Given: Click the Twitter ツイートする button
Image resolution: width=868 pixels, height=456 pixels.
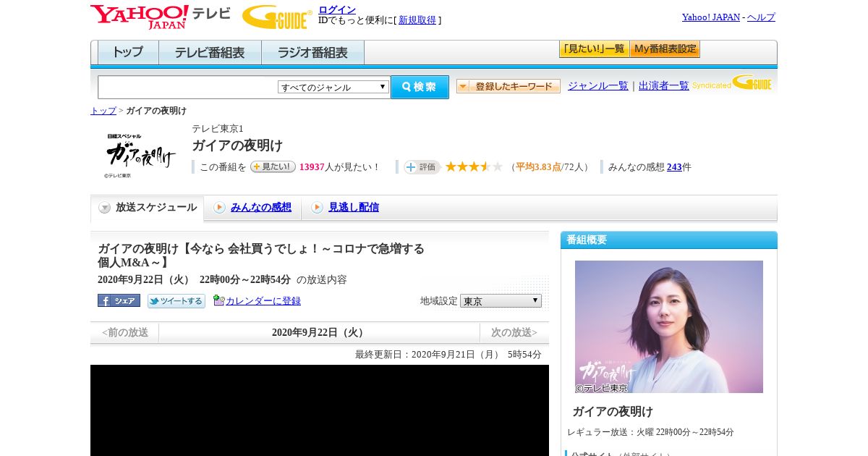Looking at the screenshot, I should point(176,301).
